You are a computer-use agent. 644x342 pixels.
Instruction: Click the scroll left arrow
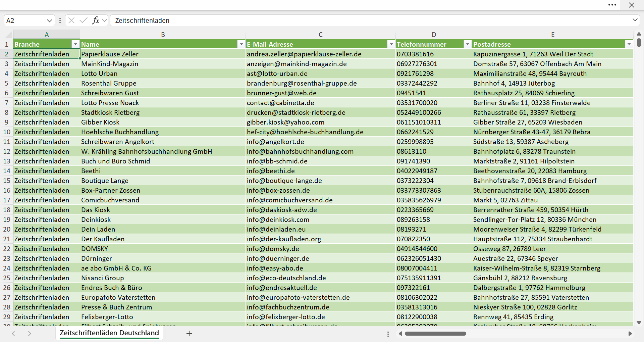click(x=400, y=334)
